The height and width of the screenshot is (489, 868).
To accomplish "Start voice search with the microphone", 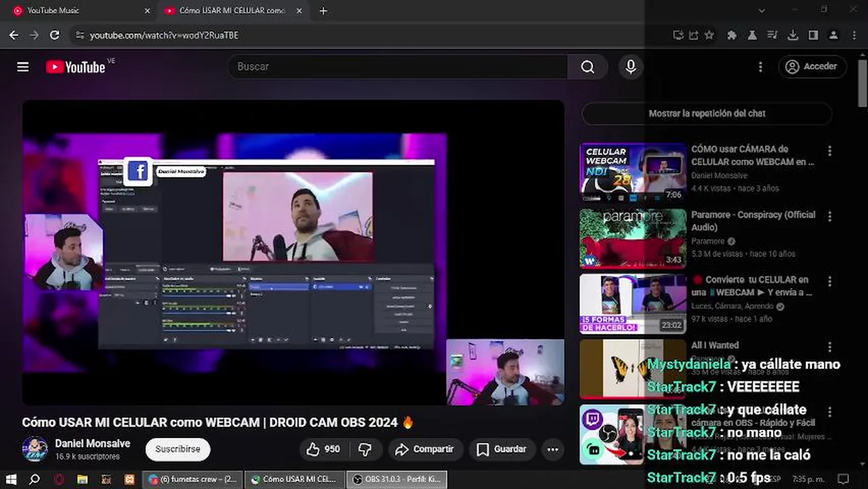I will coord(630,67).
